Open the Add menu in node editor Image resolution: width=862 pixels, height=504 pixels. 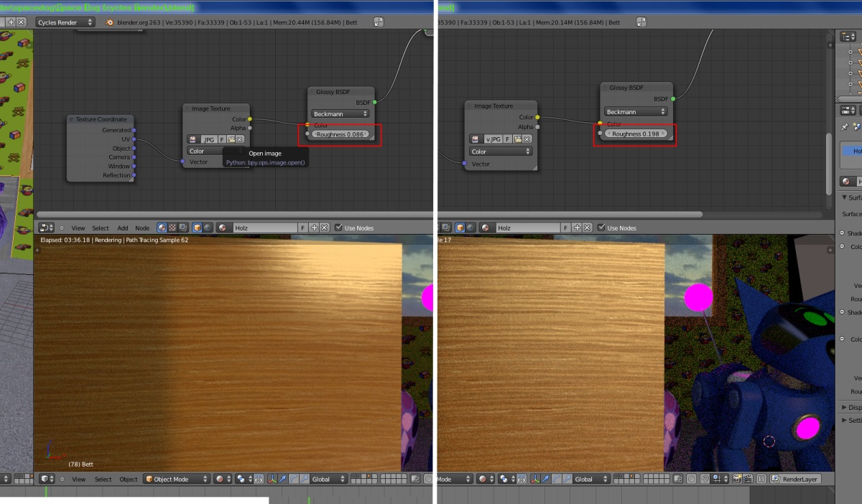[123, 228]
